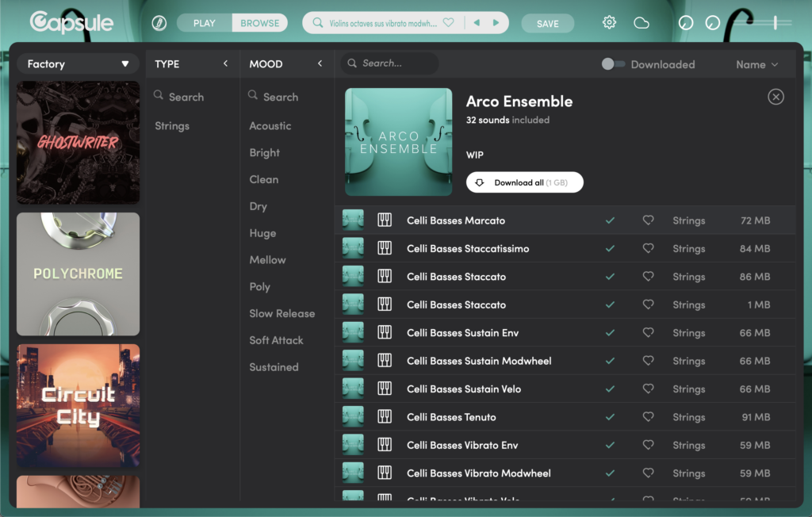Viewport: 812px width, 517px height.
Task: Click the keyboard icon for Celli Basses Marcato
Action: [385, 220]
